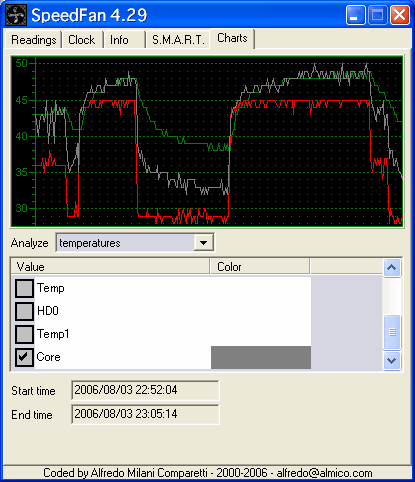Click the Start time label

33,391
